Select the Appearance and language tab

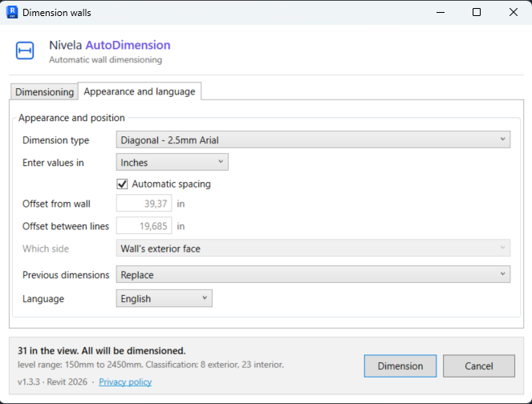pyautogui.click(x=140, y=91)
